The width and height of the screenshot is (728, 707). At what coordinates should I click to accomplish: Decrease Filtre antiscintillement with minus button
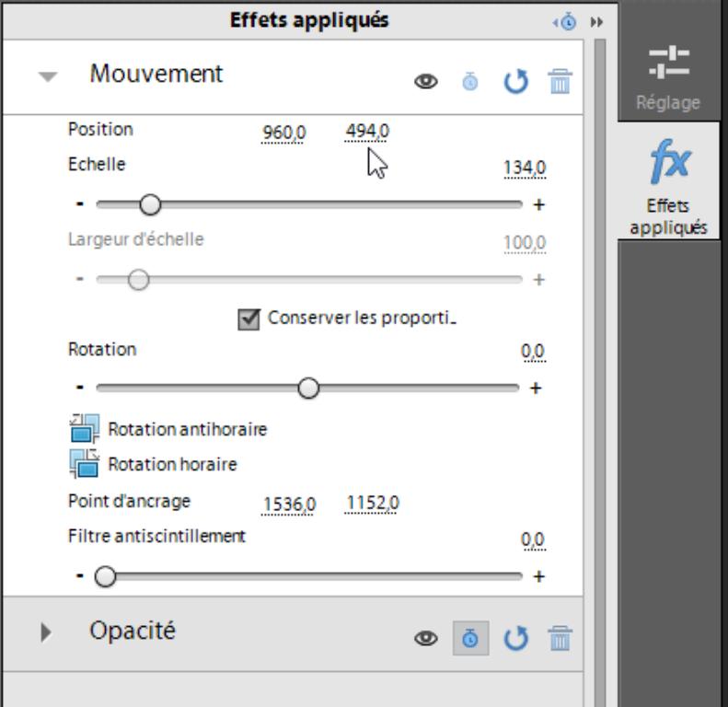point(80,575)
